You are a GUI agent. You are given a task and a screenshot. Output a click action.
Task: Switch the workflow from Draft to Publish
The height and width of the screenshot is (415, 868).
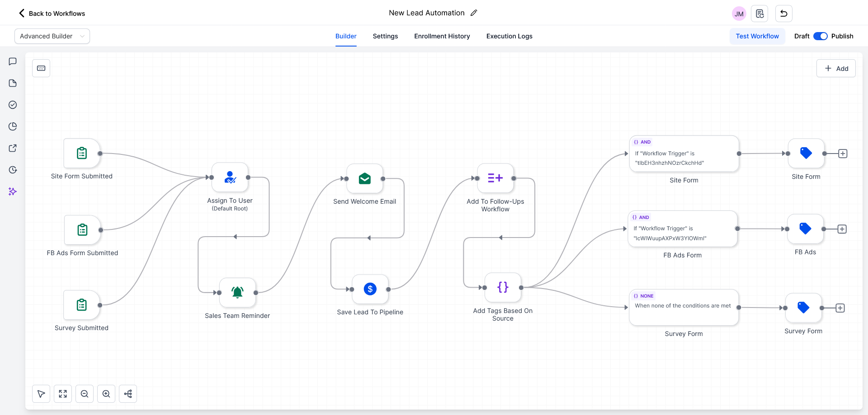coord(821,36)
